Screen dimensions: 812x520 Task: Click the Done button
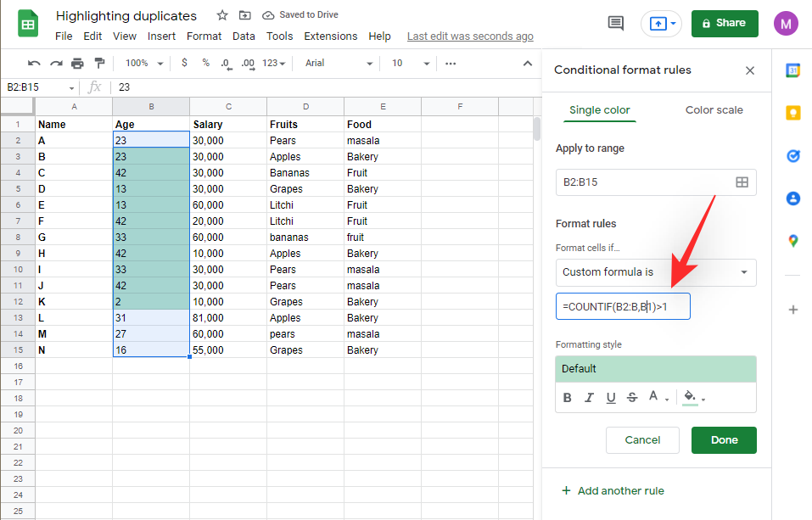723,439
